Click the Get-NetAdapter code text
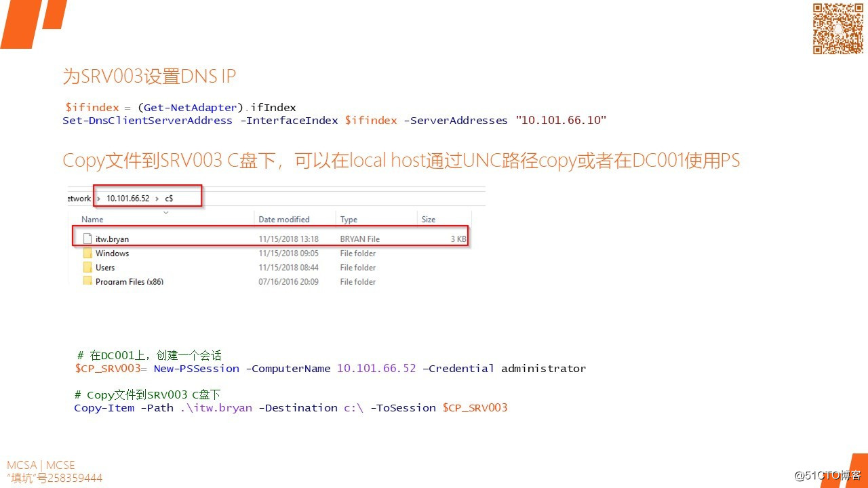The image size is (868, 488). tap(189, 107)
